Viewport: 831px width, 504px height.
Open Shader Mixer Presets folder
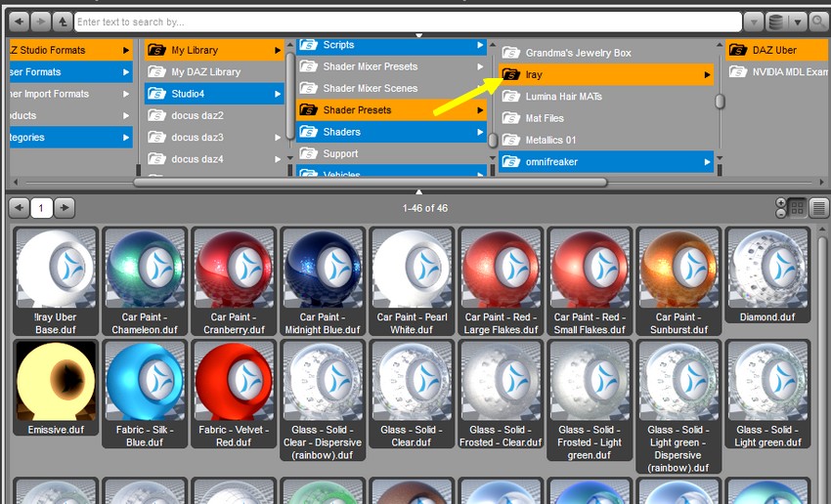point(391,66)
